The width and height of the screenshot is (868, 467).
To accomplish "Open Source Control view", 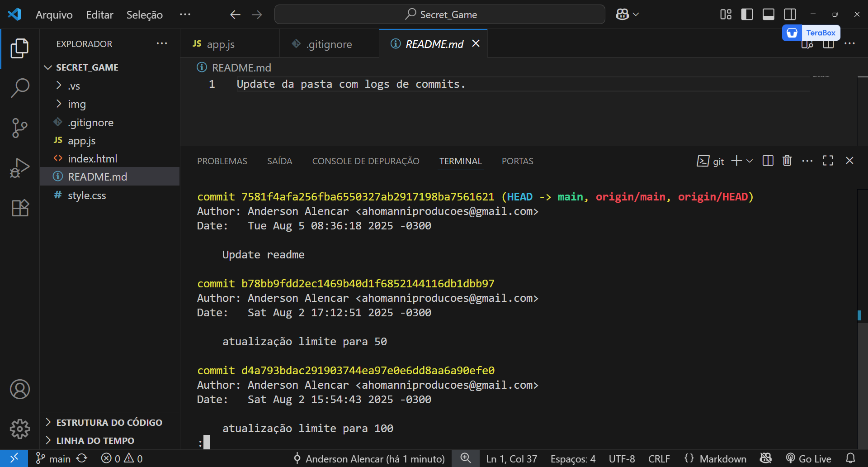I will click(x=19, y=128).
